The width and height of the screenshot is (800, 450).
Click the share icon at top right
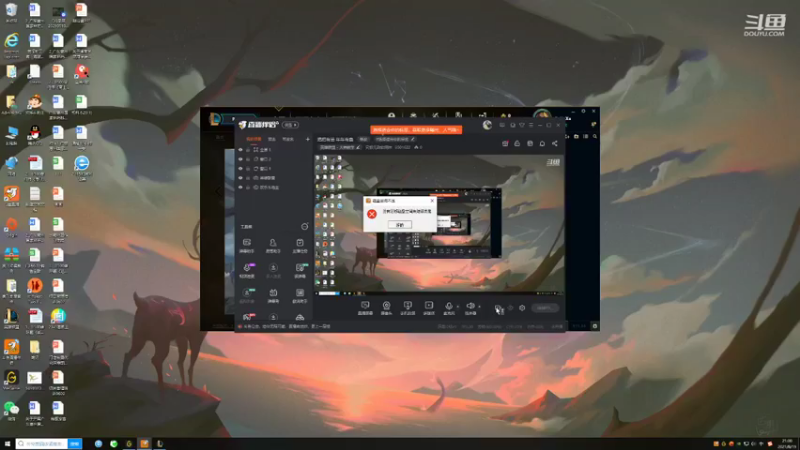click(x=555, y=143)
